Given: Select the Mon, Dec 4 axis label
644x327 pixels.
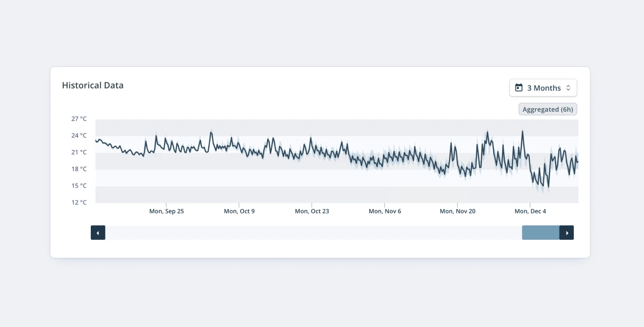Looking at the screenshot, I should point(530,211).
